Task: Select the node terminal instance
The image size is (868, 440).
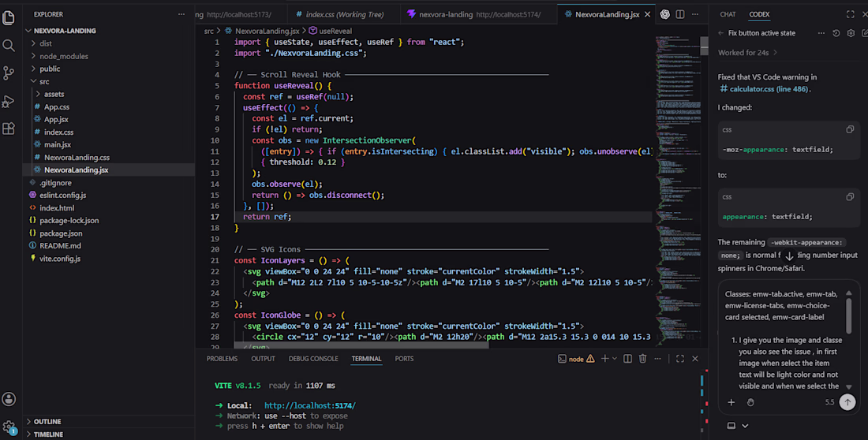Action: tap(576, 359)
